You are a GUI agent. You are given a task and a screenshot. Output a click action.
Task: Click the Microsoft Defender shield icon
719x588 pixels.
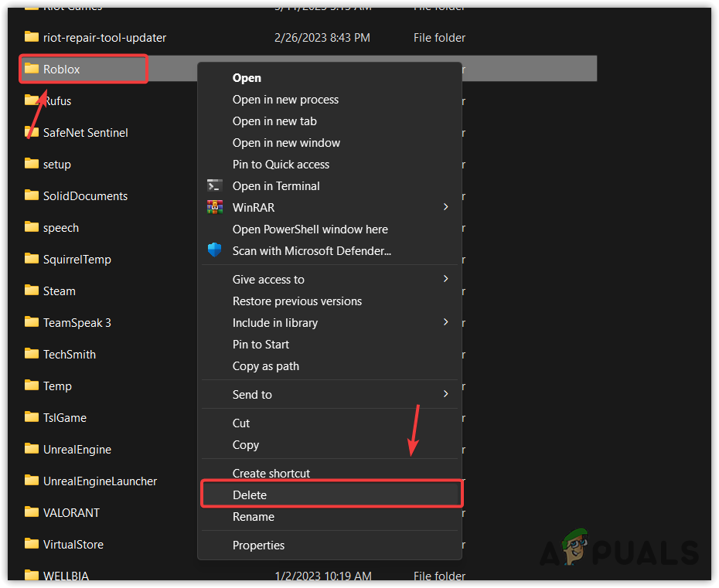coord(215,250)
